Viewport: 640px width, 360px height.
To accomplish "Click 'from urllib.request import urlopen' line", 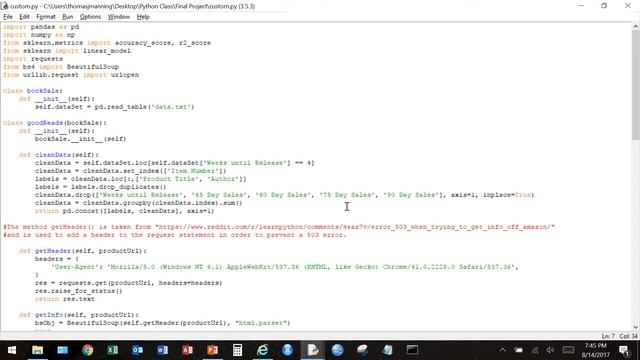I will [71, 75].
